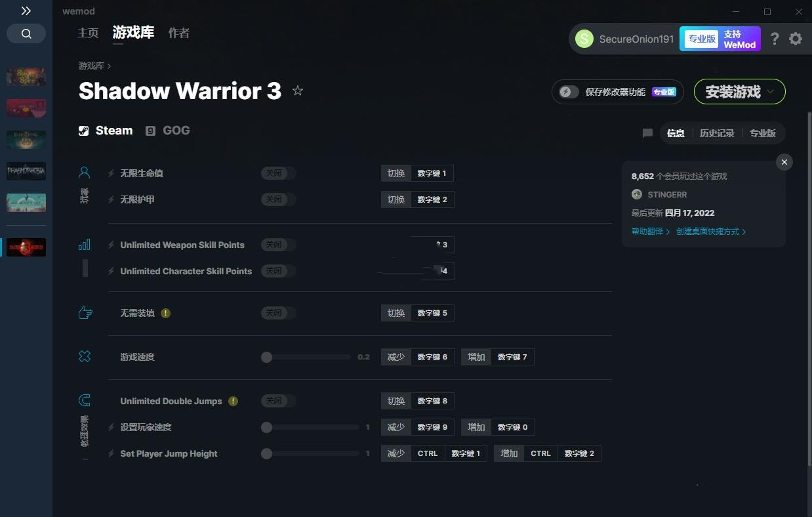
Task: Open help question mark icon
Action: (775, 39)
